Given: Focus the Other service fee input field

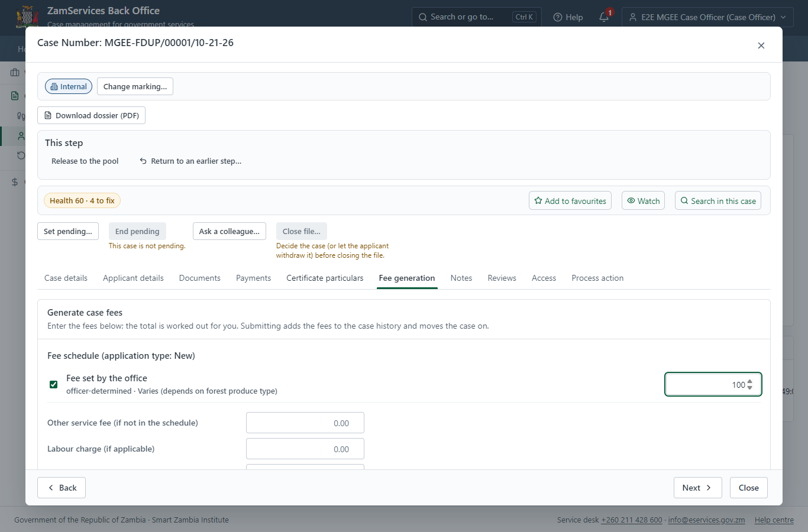Looking at the screenshot, I should (x=305, y=423).
